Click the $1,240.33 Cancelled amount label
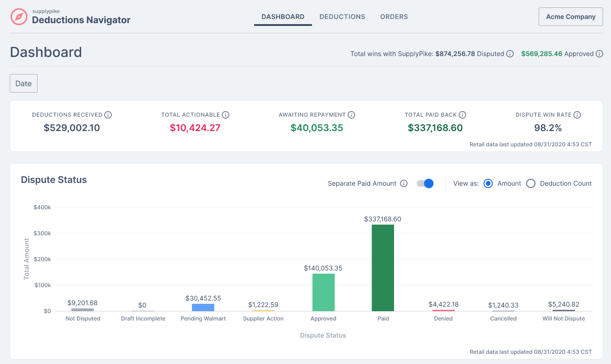This screenshot has height=364, width=611. click(503, 305)
